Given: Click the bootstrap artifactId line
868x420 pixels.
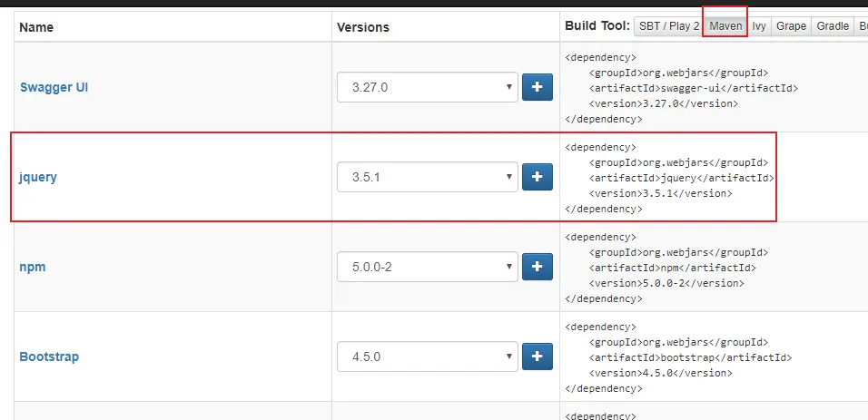Looking at the screenshot, I should pos(690,357).
